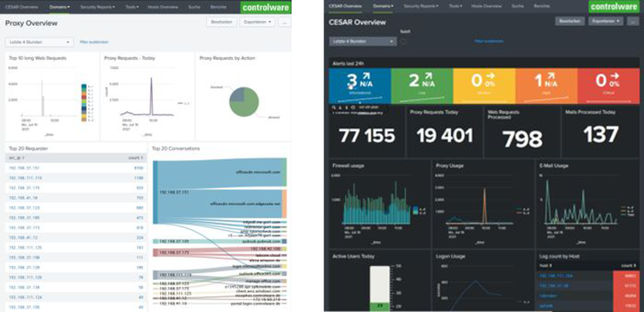644x312 pixels.
Task: Click the Bearbeiten button on Proxy Overview
Action: [x=222, y=23]
